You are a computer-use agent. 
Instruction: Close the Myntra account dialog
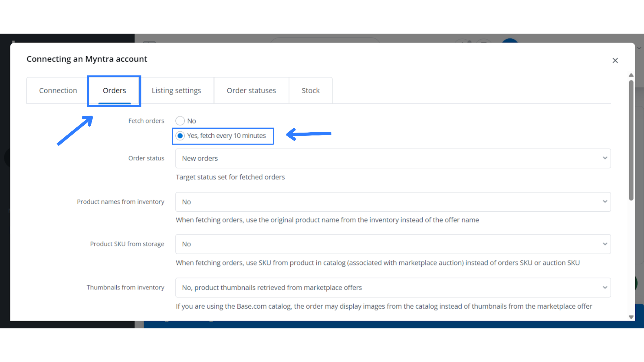point(615,60)
